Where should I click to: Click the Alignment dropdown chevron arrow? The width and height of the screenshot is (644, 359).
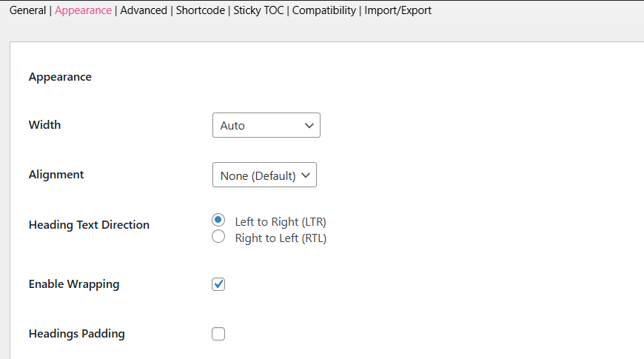tap(305, 175)
